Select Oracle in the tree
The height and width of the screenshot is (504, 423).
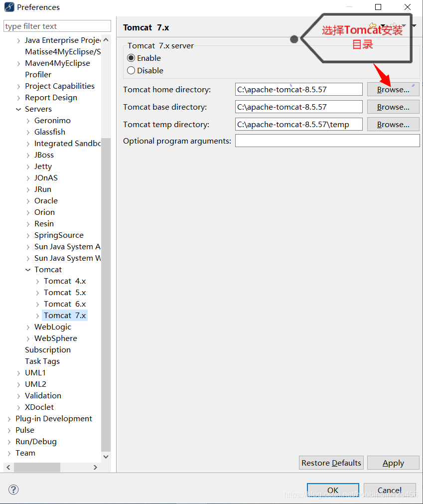[x=46, y=200]
